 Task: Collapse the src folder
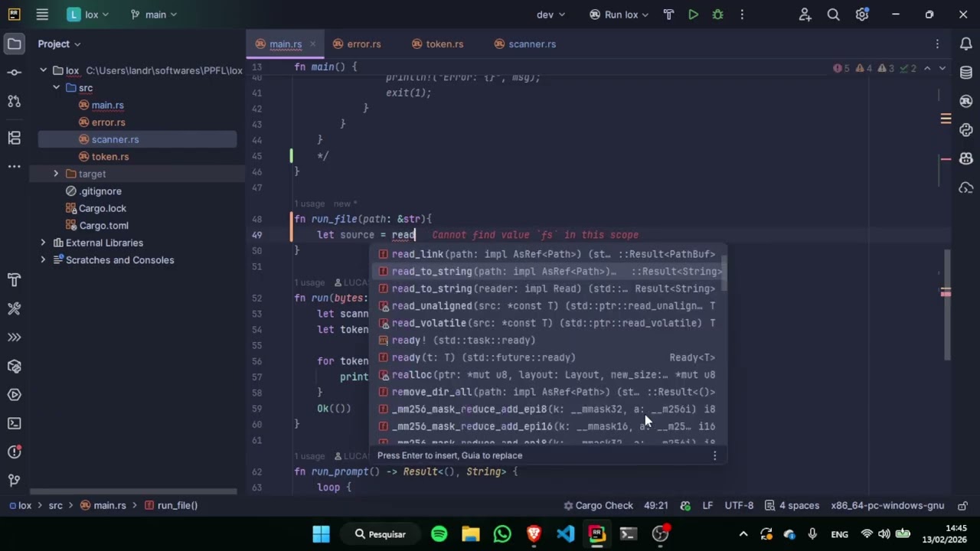point(56,88)
